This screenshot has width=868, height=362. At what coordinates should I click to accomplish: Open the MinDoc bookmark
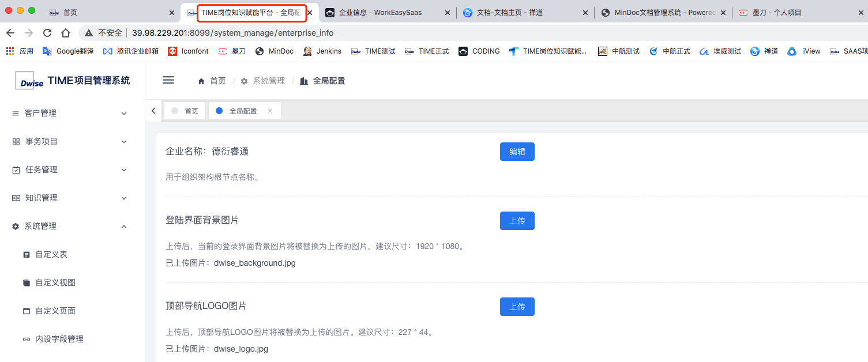(274, 51)
